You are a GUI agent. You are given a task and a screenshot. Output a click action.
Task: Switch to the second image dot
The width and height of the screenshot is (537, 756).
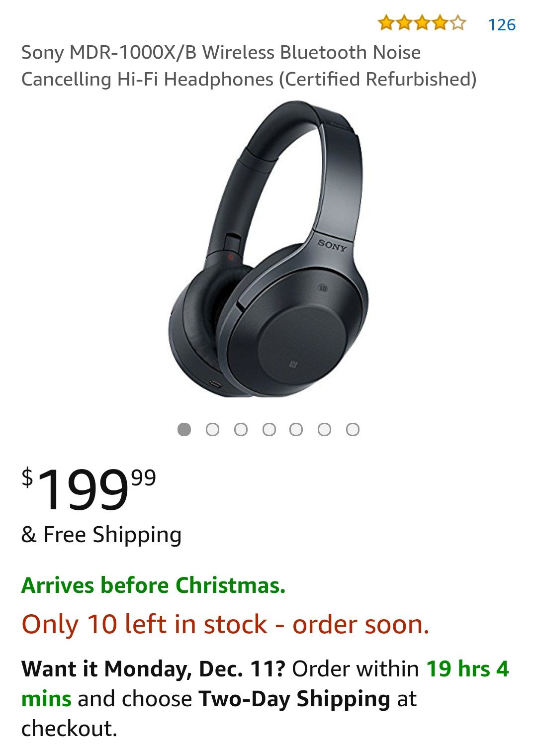pyautogui.click(x=212, y=429)
